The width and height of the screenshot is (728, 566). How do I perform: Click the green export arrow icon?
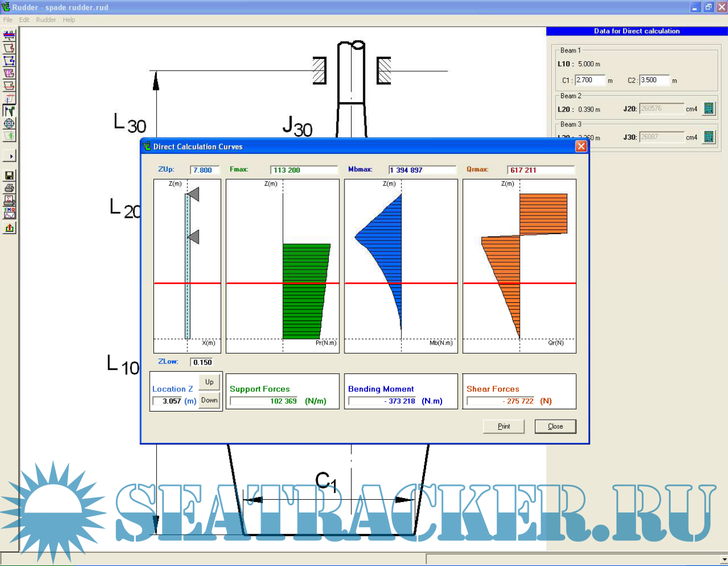point(9,227)
